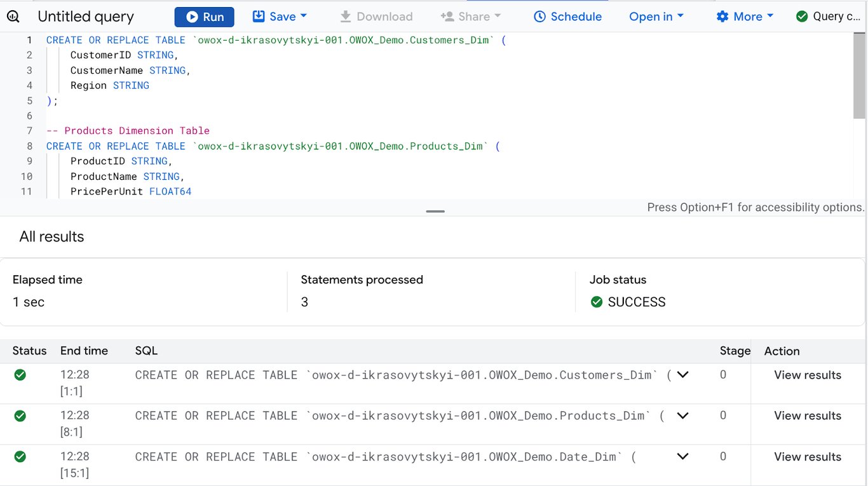Image resolution: width=868 pixels, height=486 pixels.
Task: Open the Save dropdown
Action: pos(280,17)
